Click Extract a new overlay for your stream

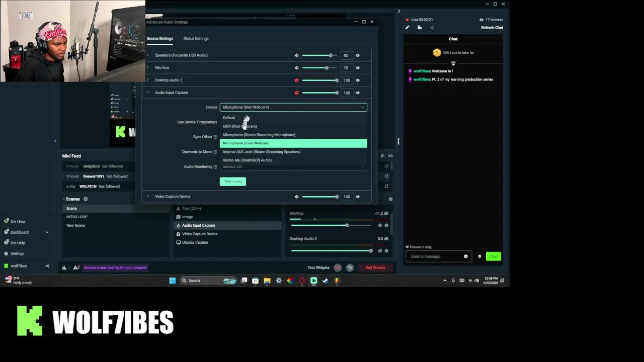pyautogui.click(x=115, y=267)
